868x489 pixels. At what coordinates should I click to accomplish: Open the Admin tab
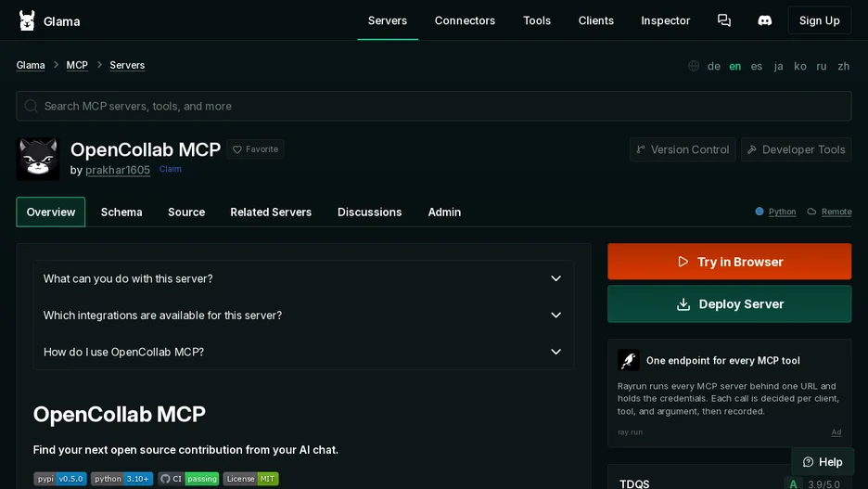444,212
